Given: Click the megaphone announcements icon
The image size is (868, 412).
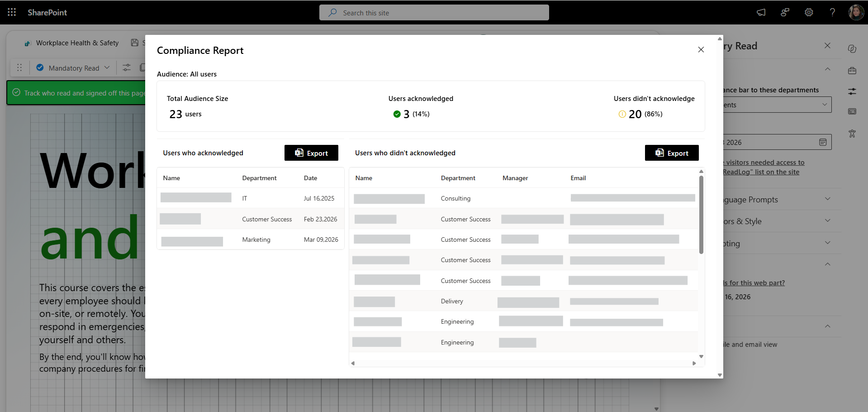Looking at the screenshot, I should coord(761,12).
